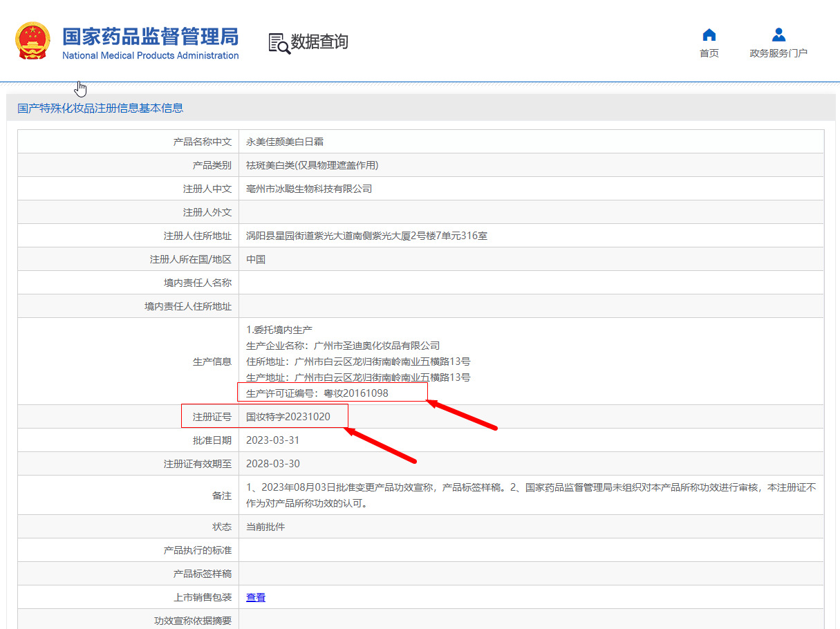Screen dimensions: 840x629
Task: Click the 查看 link for 上市销售包装
Action: click(x=256, y=597)
